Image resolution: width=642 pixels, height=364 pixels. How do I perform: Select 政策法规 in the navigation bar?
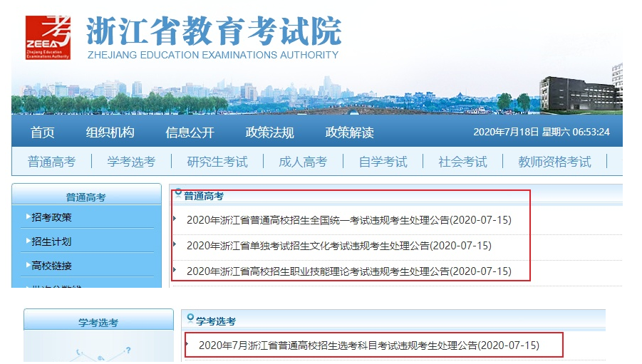[x=269, y=132]
